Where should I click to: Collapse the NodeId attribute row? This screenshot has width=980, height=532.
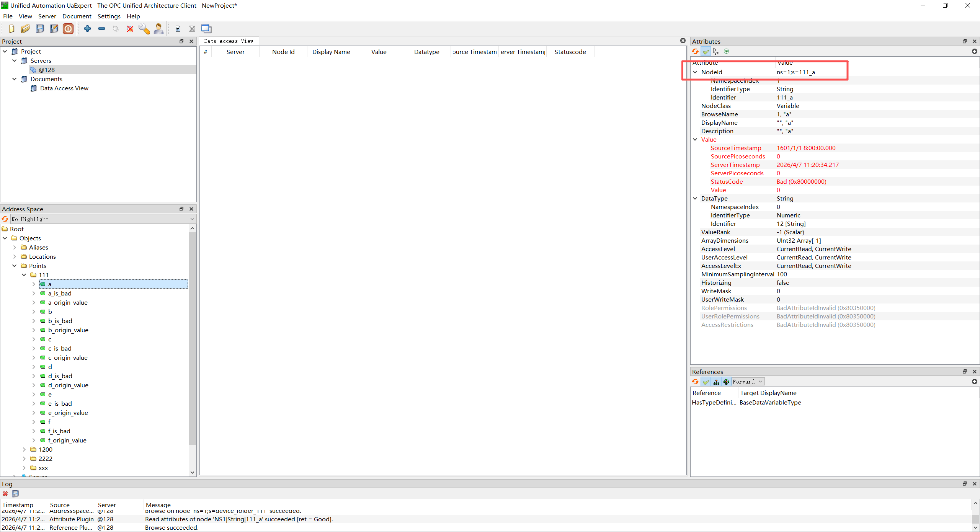[695, 72]
